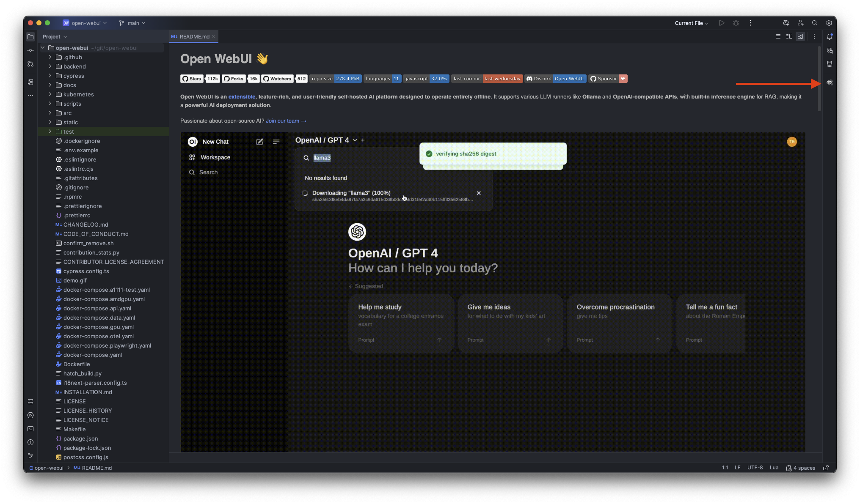Change the 4 spaces indent setting
The width and height of the screenshot is (860, 504).
click(801, 468)
